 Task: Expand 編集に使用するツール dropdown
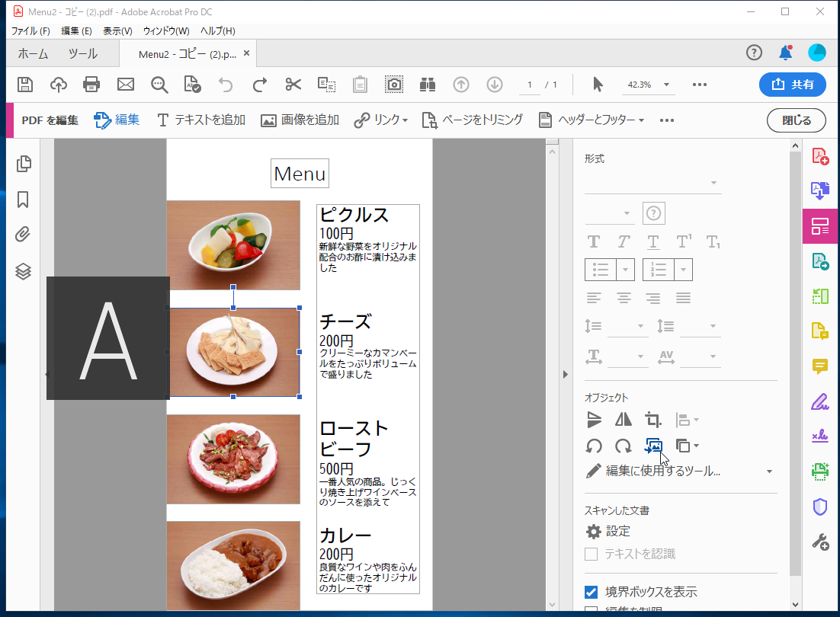[769, 472]
